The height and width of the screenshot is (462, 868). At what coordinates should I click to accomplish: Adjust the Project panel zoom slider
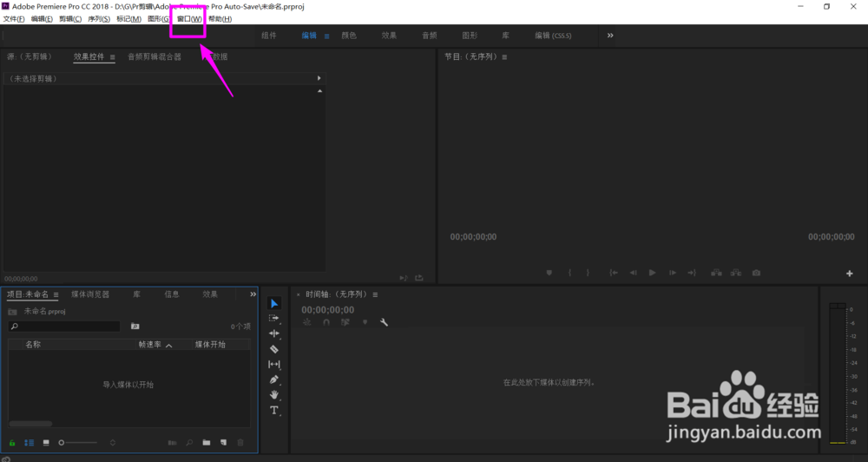point(77,443)
